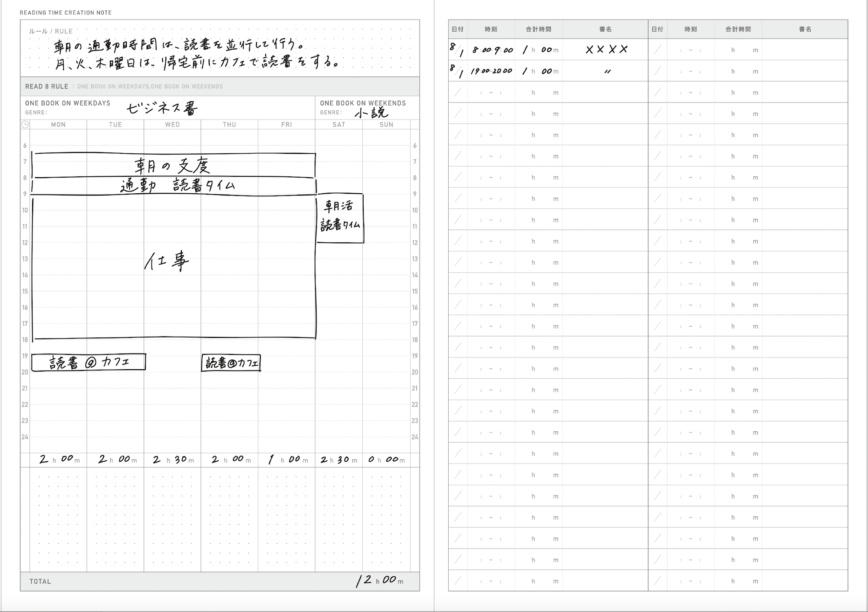Click the Saturday 2h30m daily total field

coord(339,459)
